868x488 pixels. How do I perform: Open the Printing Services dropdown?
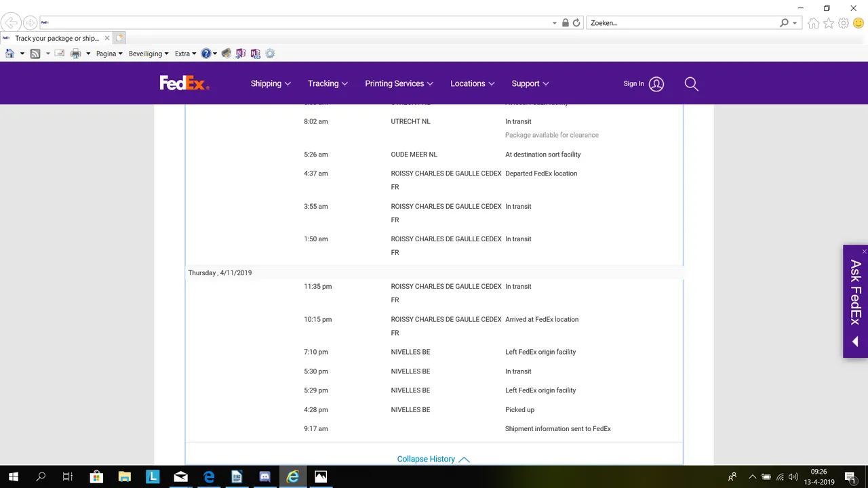[x=399, y=83]
